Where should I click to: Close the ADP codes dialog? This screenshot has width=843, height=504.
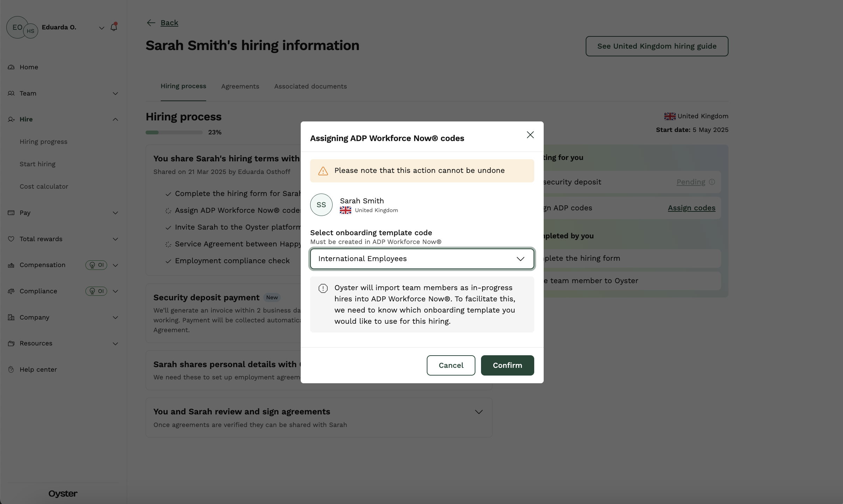[530, 135]
